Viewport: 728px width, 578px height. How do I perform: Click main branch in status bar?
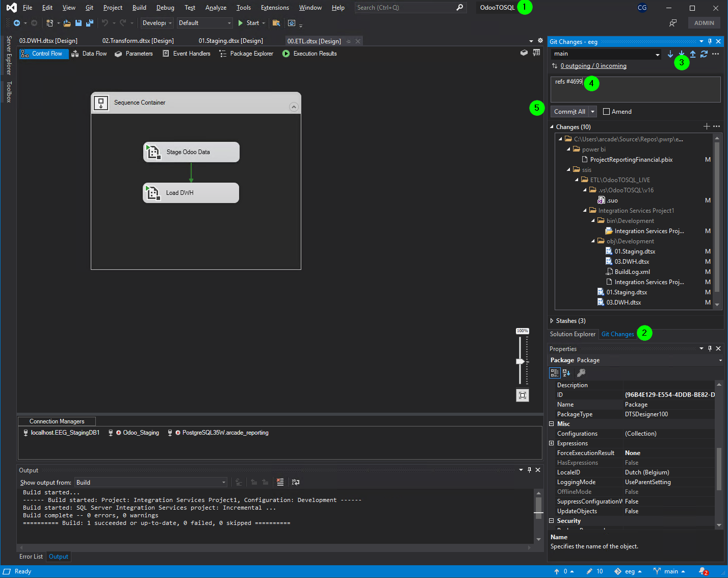pyautogui.click(x=669, y=571)
